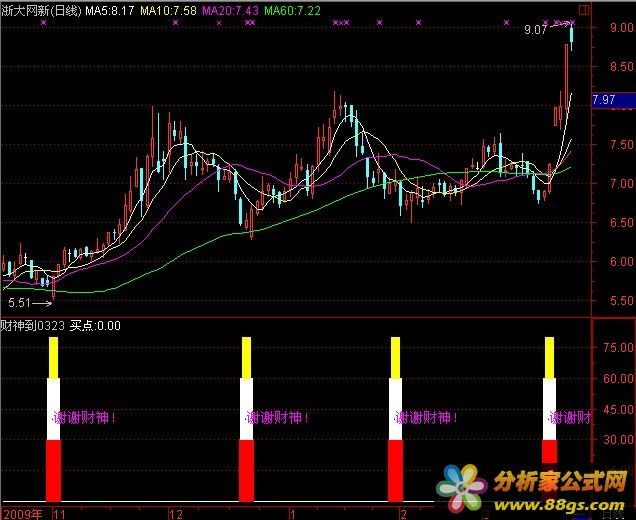Image resolution: width=636 pixels, height=520 pixels.
Task: Click the cyan candlestick at the 9.07 high
Action: click(572, 37)
